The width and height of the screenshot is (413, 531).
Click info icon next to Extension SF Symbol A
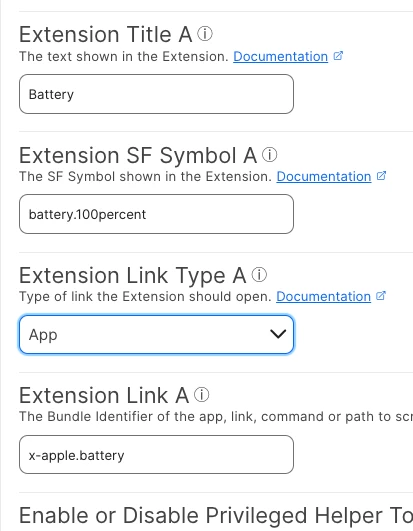point(269,155)
